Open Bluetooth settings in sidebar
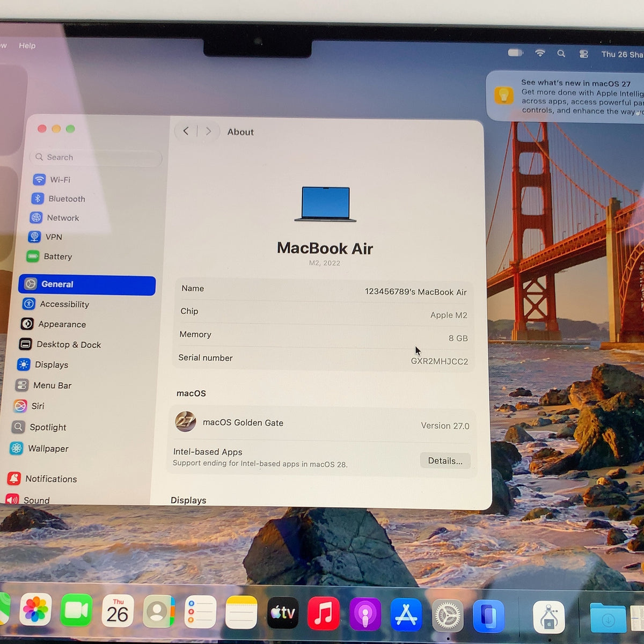This screenshot has height=644, width=644. [59, 199]
